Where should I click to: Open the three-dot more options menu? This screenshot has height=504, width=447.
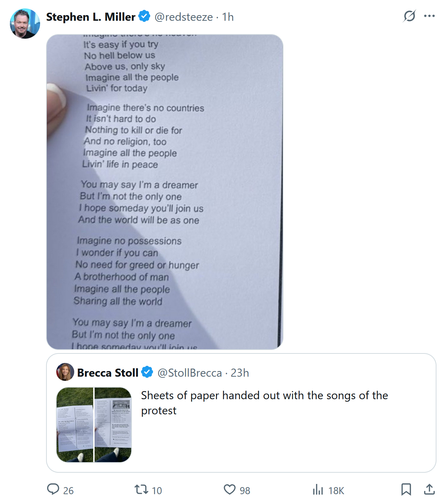click(x=429, y=16)
